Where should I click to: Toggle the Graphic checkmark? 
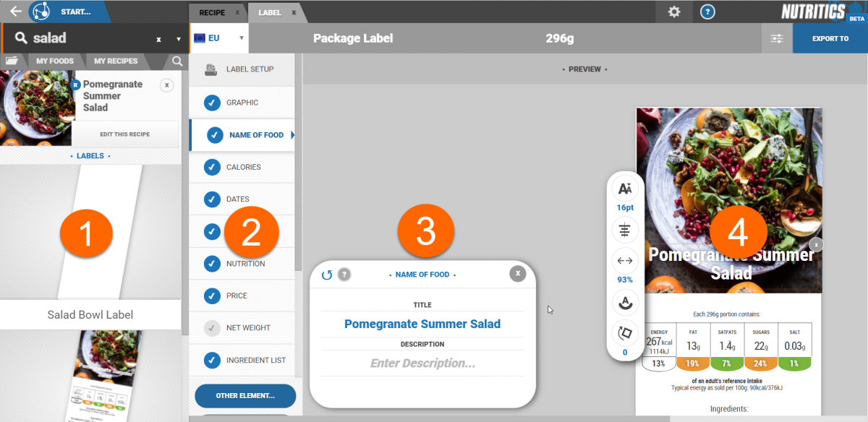(212, 103)
